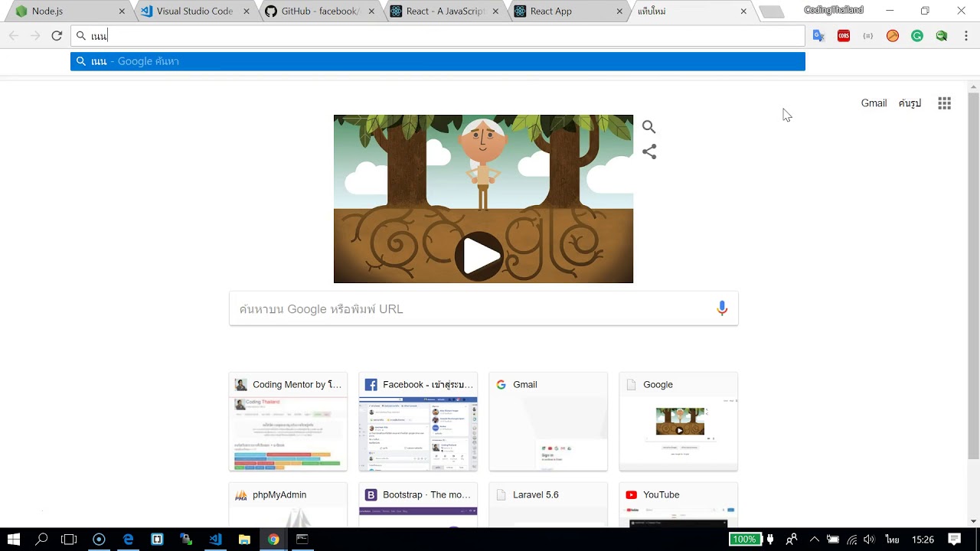Close the Visual Studio Code tab
This screenshot has width=980, height=551.
pos(247,11)
